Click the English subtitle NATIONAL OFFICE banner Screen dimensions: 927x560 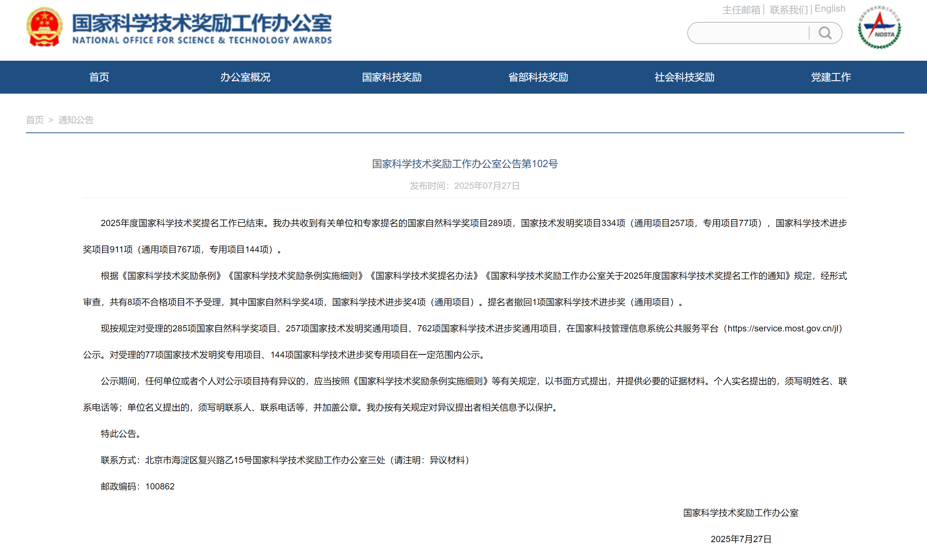(202, 40)
